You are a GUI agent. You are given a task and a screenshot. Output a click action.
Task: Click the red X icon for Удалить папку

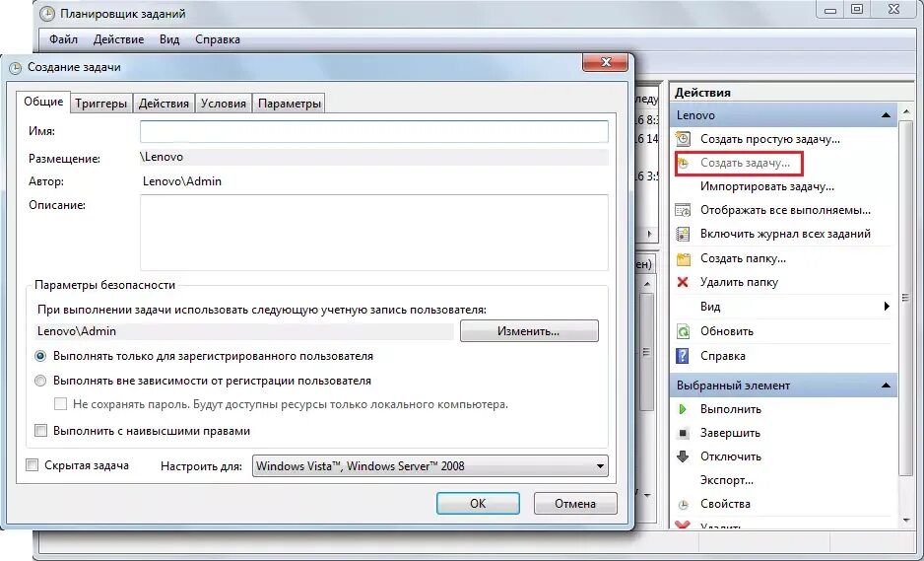pyautogui.click(x=683, y=282)
